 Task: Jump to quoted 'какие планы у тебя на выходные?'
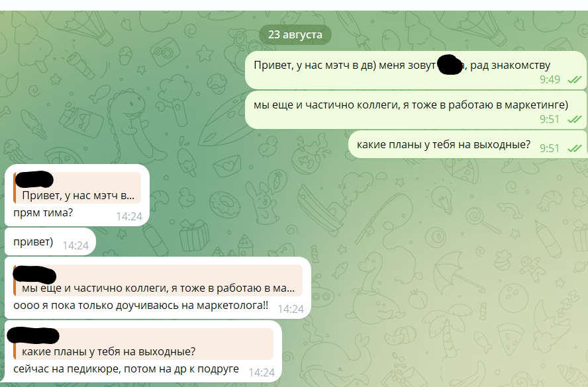coord(143,344)
